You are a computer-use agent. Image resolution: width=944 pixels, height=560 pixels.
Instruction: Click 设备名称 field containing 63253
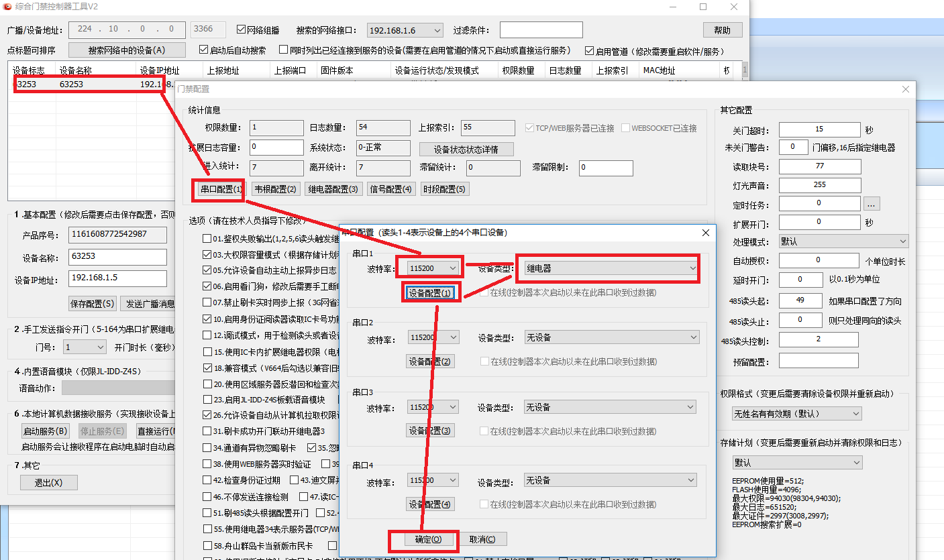coord(117,257)
